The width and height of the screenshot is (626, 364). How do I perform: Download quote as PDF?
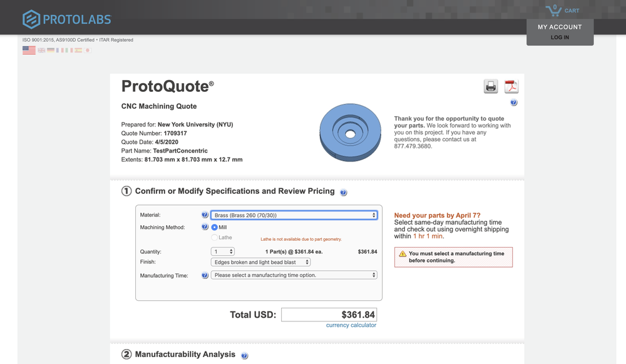click(511, 86)
